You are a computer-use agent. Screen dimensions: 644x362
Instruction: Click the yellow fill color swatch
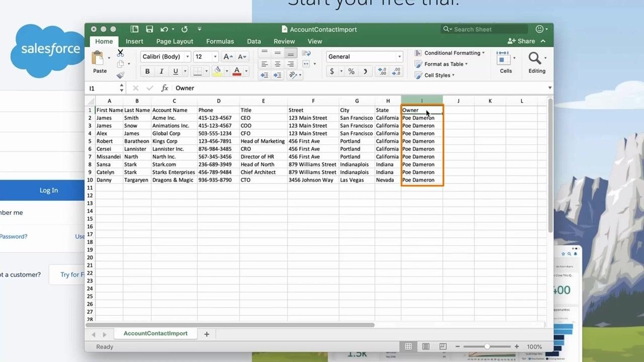tap(217, 71)
